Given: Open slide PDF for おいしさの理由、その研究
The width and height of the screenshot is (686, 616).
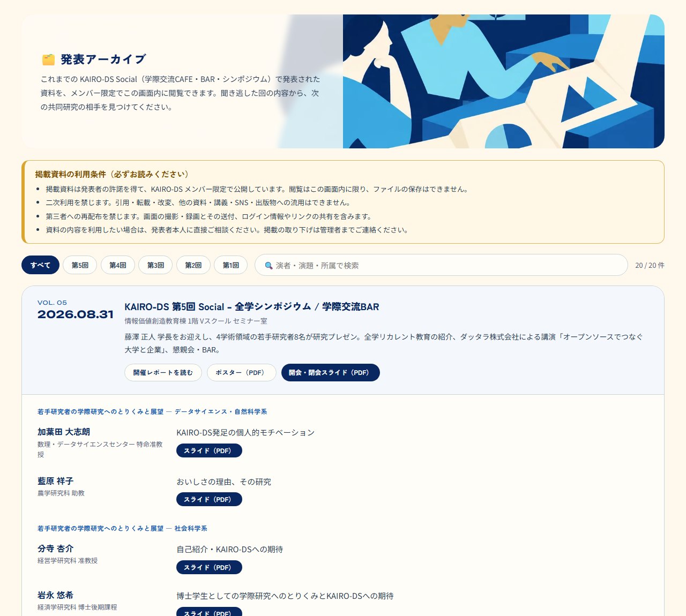Looking at the screenshot, I should tap(209, 500).
